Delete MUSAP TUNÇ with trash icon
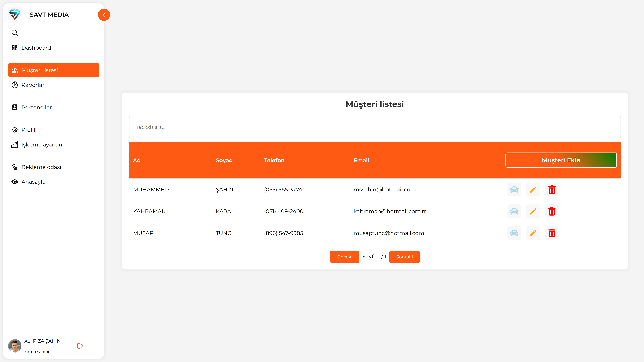Image resolution: width=644 pixels, height=362 pixels. point(552,233)
